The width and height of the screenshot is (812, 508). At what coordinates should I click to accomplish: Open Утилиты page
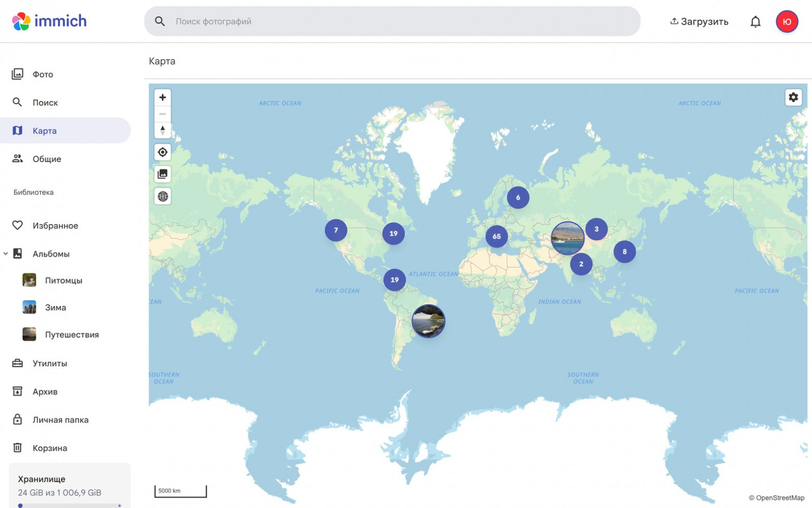(66, 363)
